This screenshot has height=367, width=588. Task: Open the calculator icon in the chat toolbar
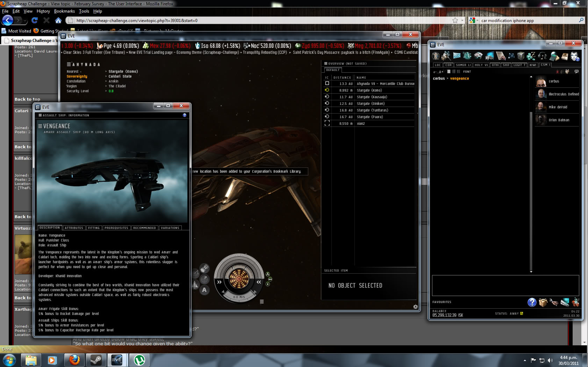(554, 56)
